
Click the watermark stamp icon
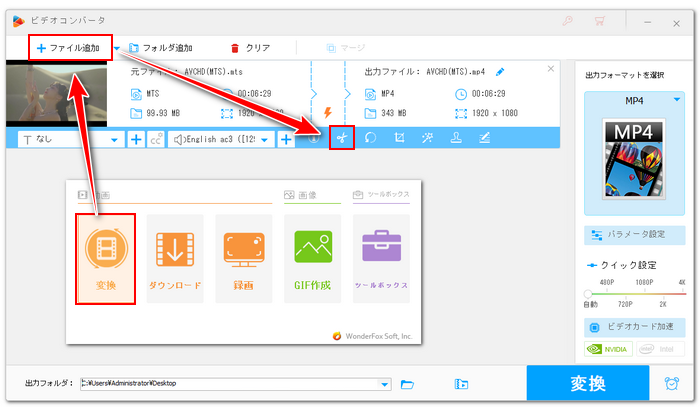click(x=455, y=139)
